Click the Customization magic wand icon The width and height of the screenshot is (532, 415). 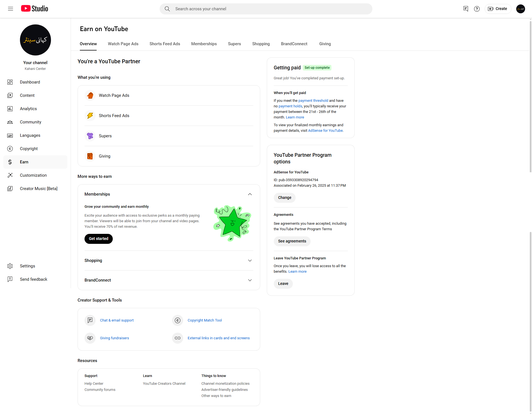[x=10, y=175]
